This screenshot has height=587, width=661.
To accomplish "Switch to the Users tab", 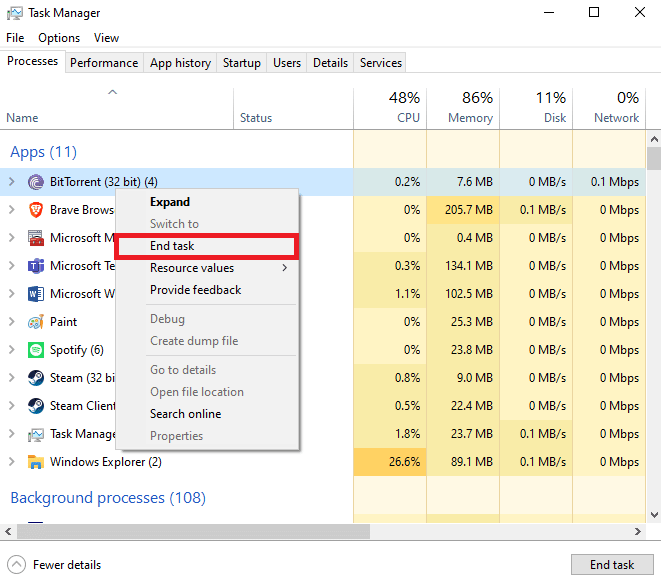I will pos(287,63).
